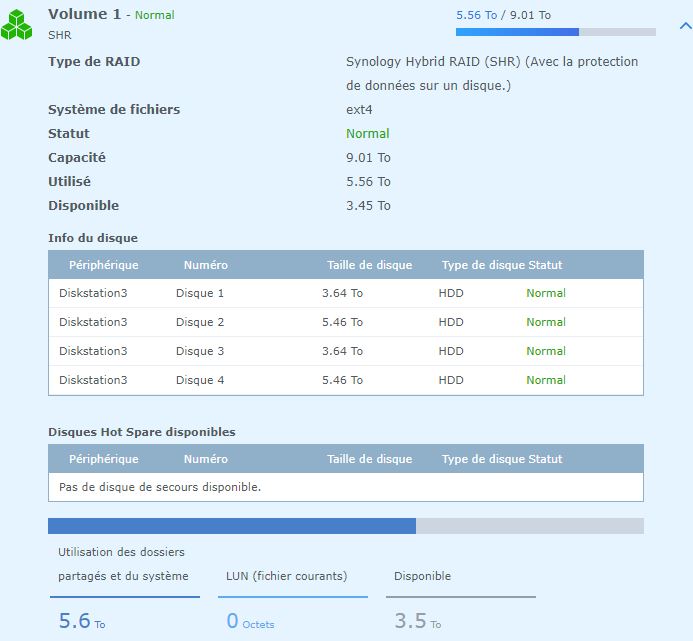Select the Volume 1 title
This screenshot has width=693, height=641.
pyautogui.click(x=84, y=14)
